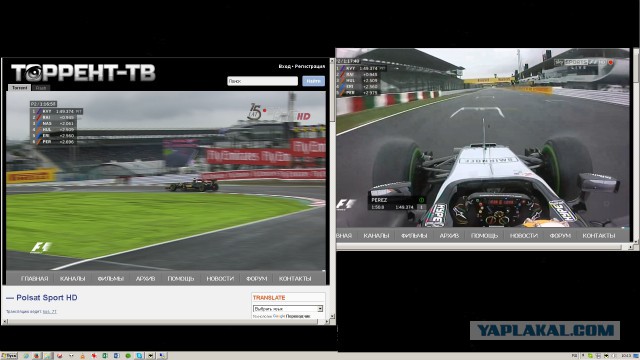Click the onboard camera video in right window
Screen dimensions: 640x360
(x=482, y=138)
